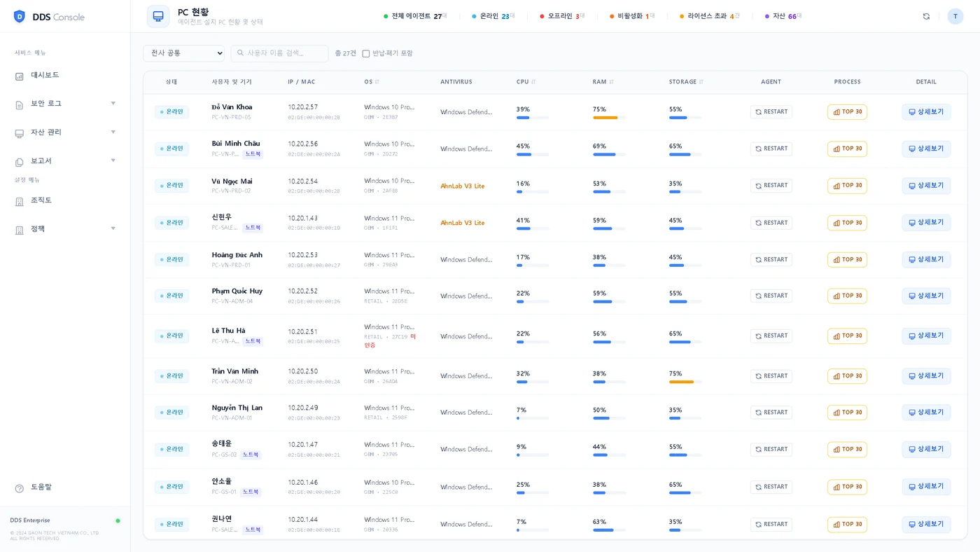Click the RAM usage bar for Đỗ Văn Khoa

click(x=609, y=118)
